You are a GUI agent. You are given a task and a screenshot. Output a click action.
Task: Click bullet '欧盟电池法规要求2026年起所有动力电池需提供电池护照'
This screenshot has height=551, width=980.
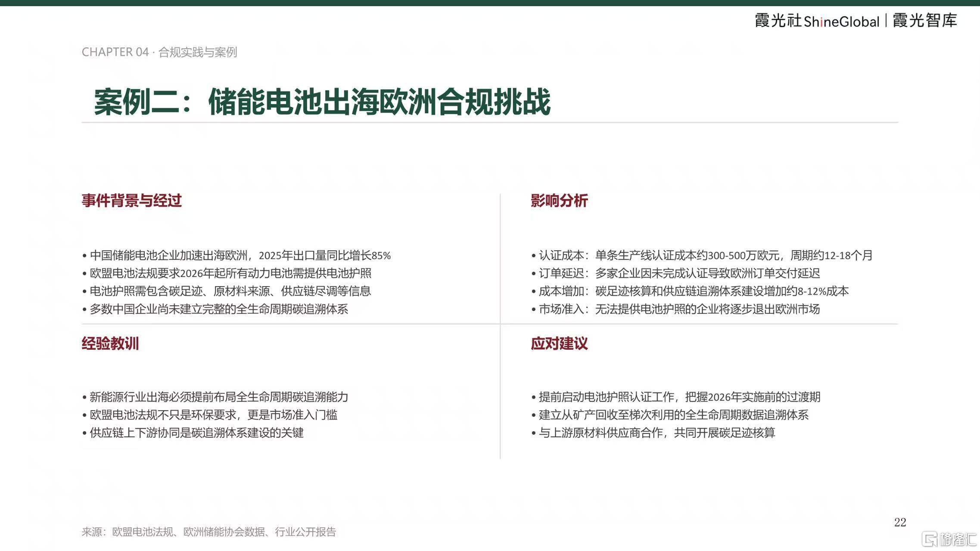pyautogui.click(x=227, y=273)
